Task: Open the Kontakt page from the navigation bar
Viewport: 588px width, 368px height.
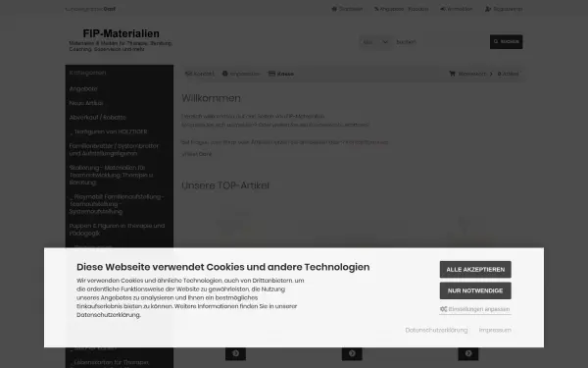Action: (x=200, y=74)
